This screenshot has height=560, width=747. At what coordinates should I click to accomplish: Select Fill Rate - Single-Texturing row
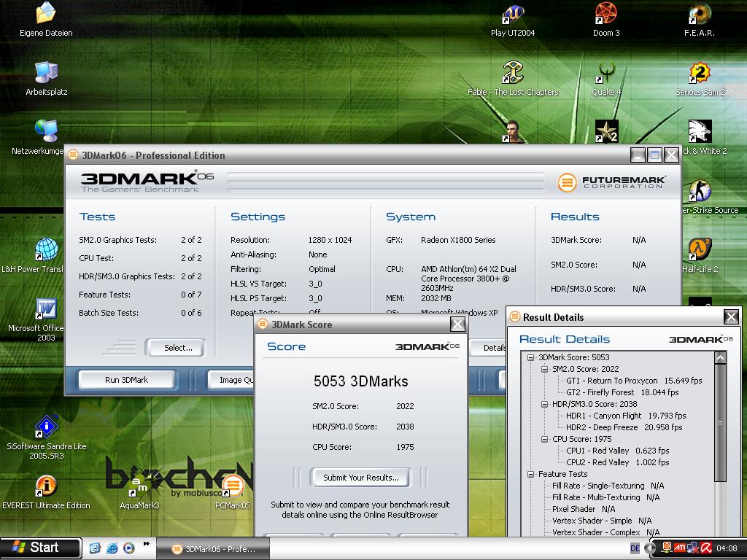(608, 486)
